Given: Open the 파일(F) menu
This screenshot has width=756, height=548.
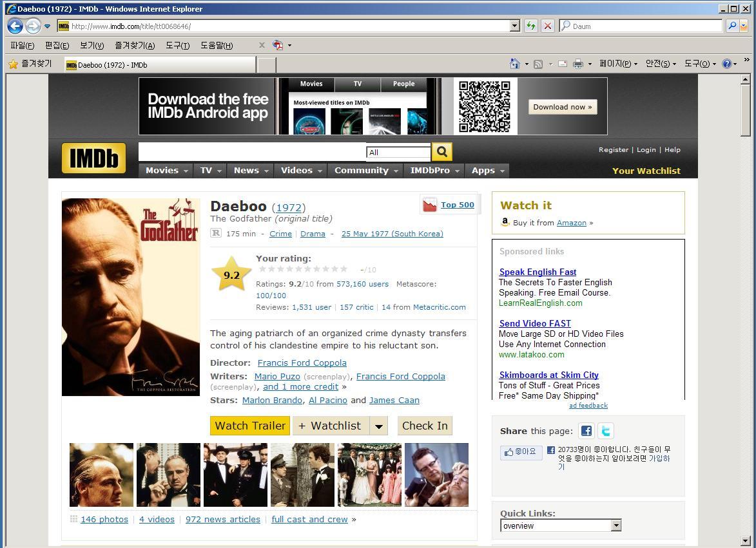Looking at the screenshot, I should point(22,45).
